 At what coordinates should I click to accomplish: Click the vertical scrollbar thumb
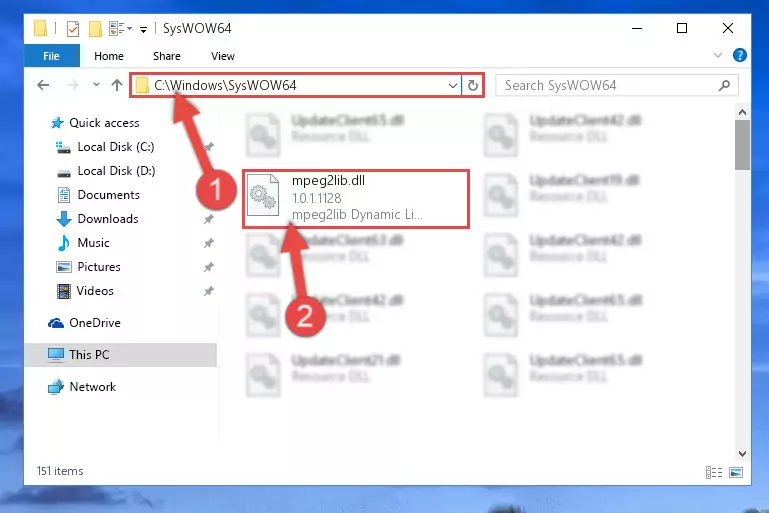pos(743,145)
